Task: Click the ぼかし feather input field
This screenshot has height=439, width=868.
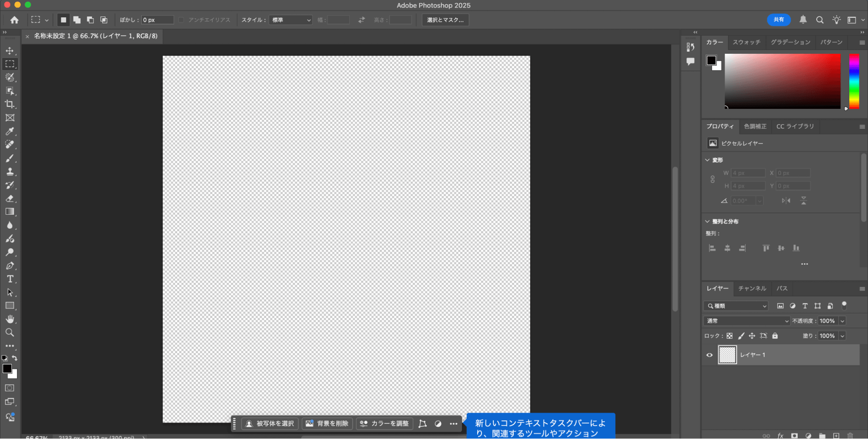Action: pyautogui.click(x=157, y=20)
